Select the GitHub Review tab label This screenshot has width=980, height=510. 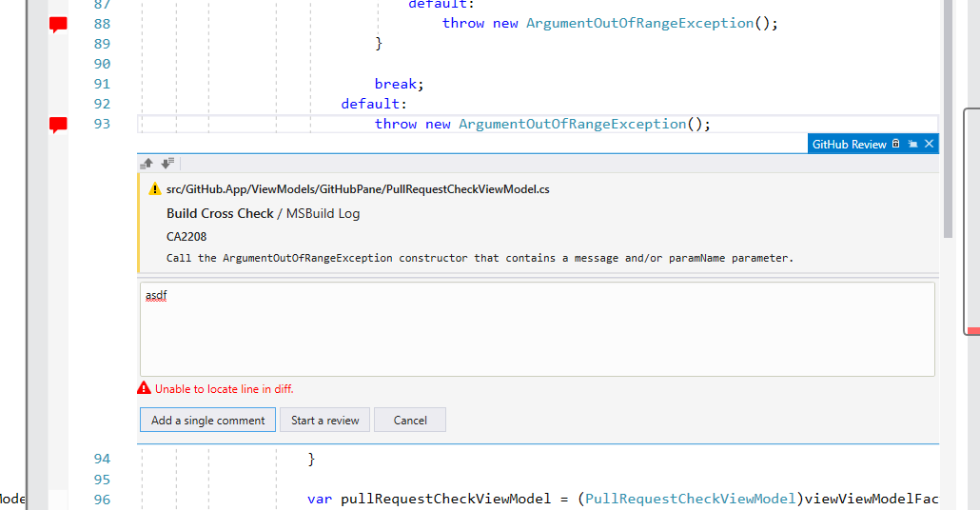pos(849,145)
